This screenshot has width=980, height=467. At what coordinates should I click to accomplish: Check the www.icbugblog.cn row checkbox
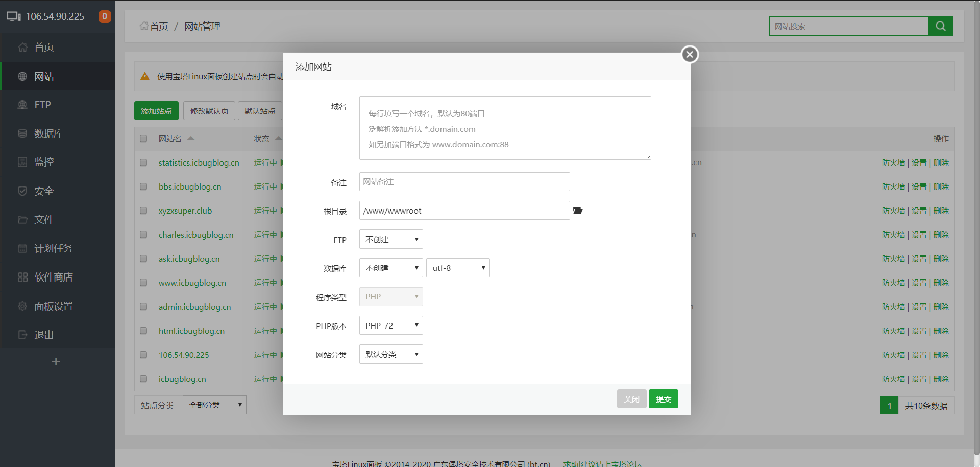(143, 283)
